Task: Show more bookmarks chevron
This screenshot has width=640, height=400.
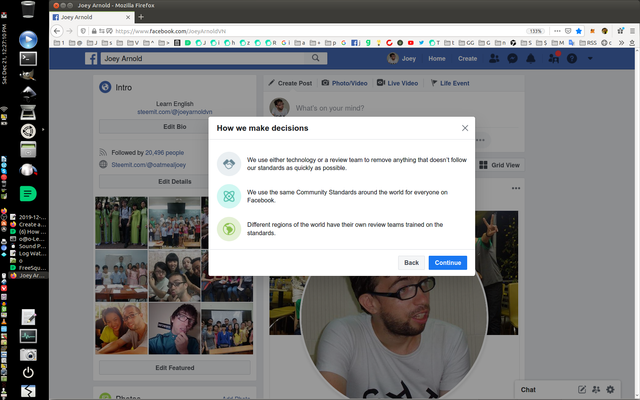Action: pyautogui.click(x=621, y=42)
